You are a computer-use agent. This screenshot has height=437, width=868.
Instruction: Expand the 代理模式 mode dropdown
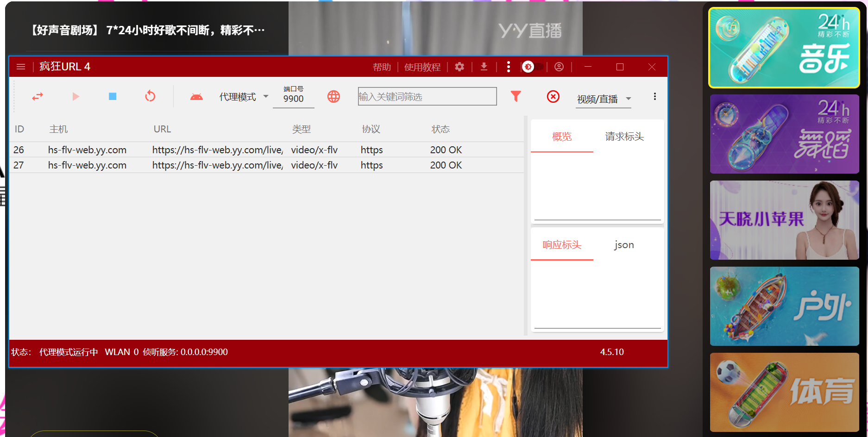coord(244,97)
